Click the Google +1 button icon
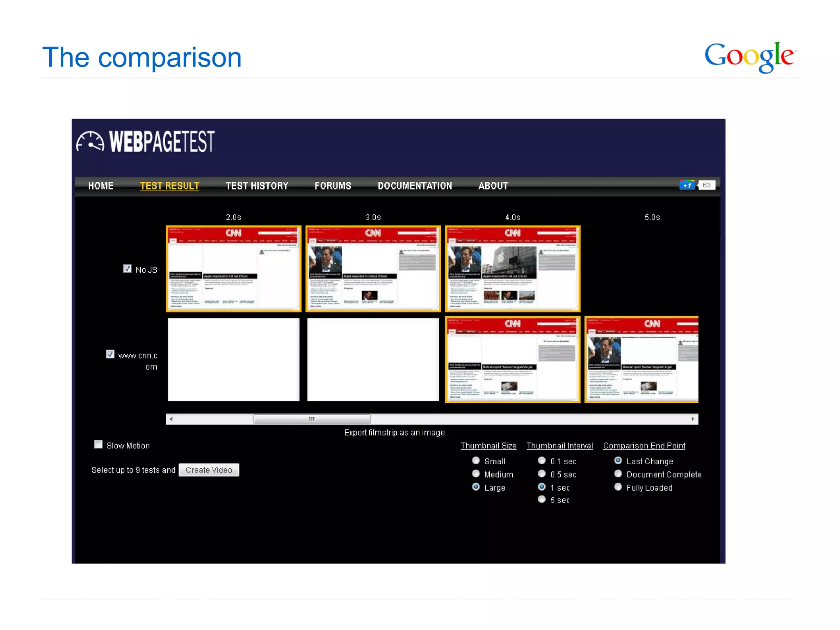The image size is (840, 630). click(x=687, y=185)
